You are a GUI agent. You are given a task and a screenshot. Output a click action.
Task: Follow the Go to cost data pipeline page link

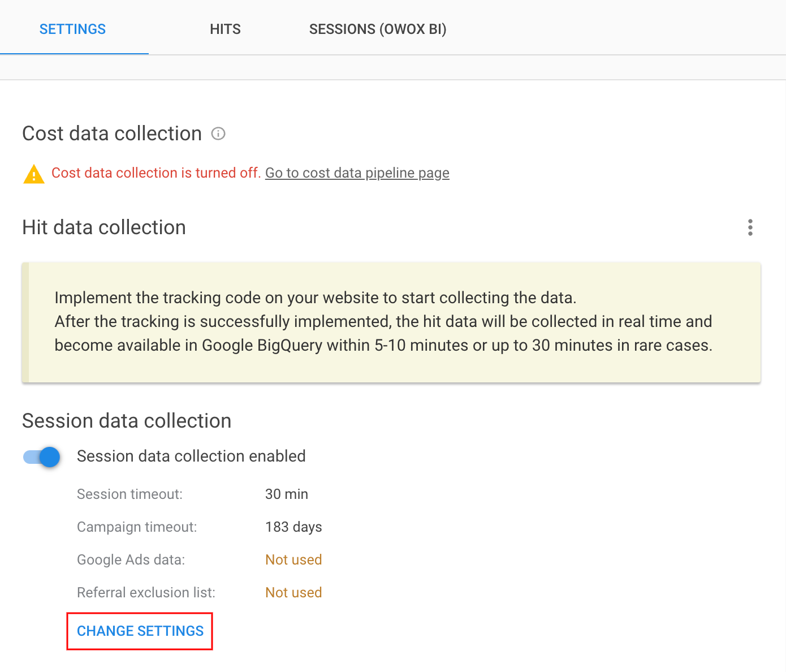coord(357,173)
